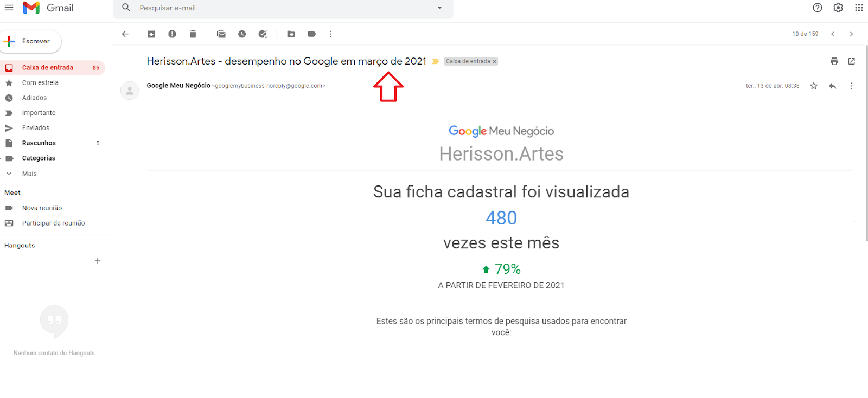Open the Google apps grid
This screenshot has width=868, height=398.
coord(859,8)
